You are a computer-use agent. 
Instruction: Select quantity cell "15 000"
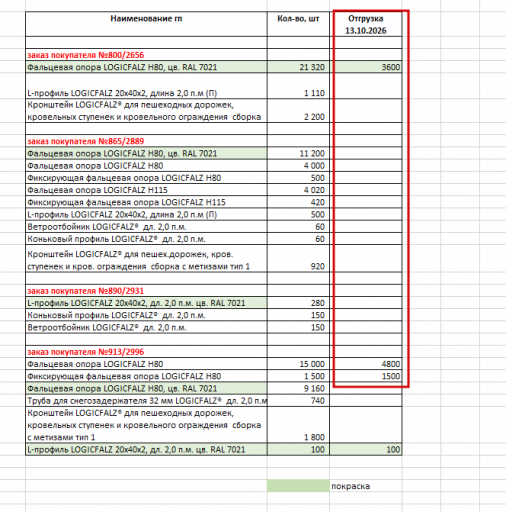click(x=298, y=364)
